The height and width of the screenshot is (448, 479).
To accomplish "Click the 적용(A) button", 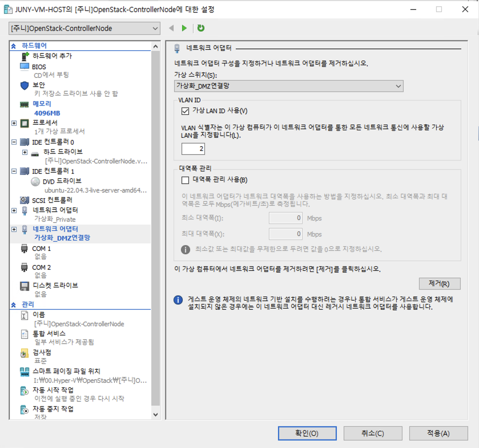I will [x=438, y=433].
